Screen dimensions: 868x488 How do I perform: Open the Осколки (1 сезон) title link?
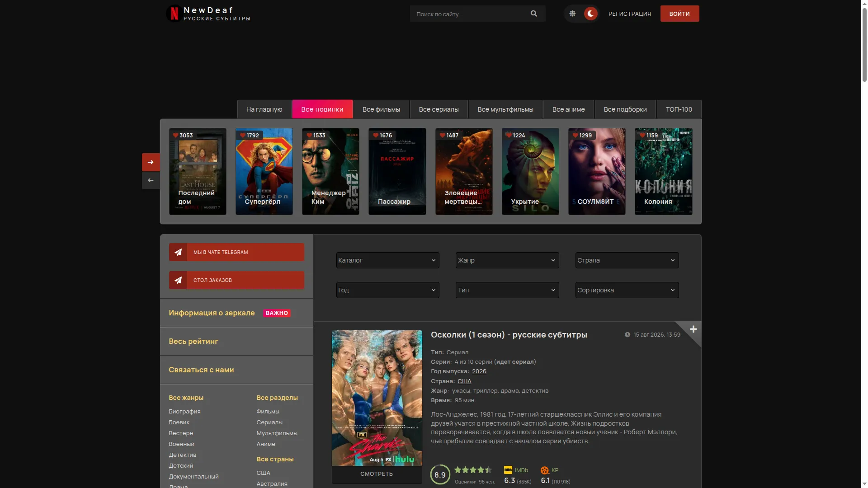[509, 335]
